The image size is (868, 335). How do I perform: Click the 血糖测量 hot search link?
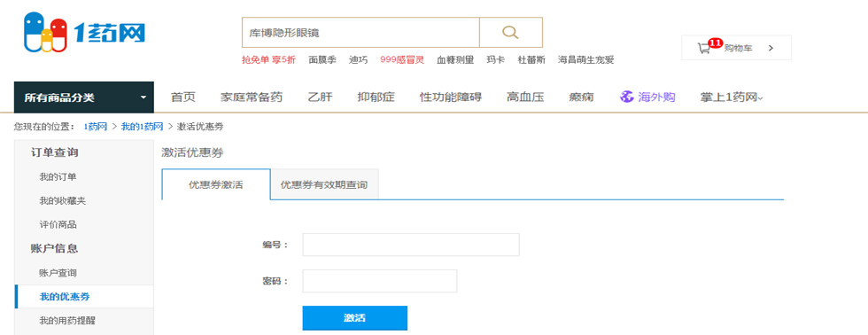click(455, 59)
